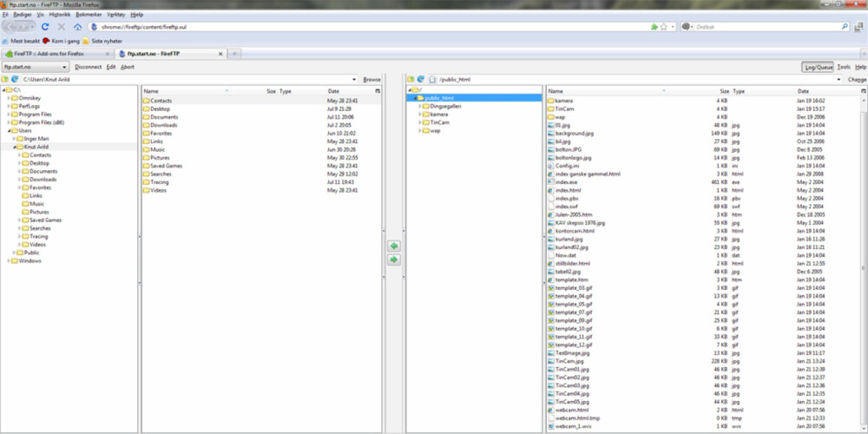Click the Browse button for local path
The image size is (868, 434).
click(372, 80)
